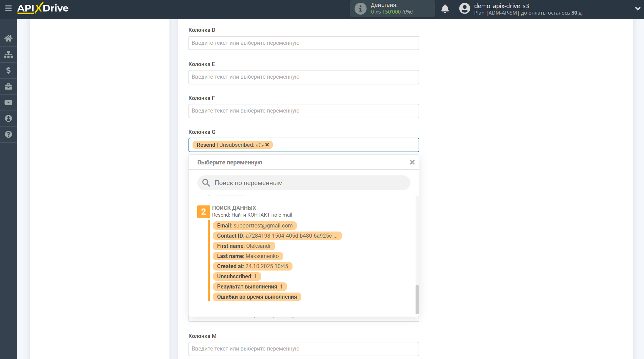
Task: Click the ApixDrive logo
Action: [x=43, y=8]
